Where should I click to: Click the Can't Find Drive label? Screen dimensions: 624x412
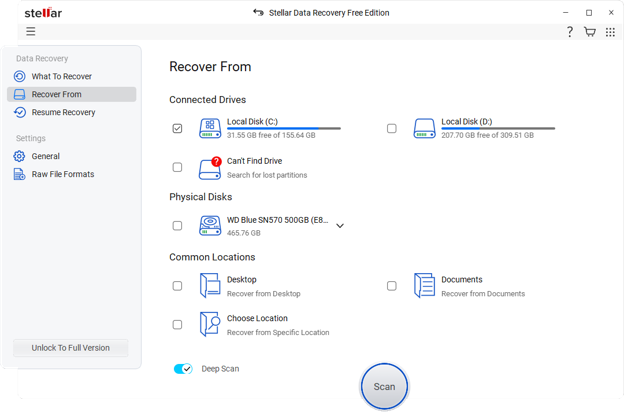(255, 161)
